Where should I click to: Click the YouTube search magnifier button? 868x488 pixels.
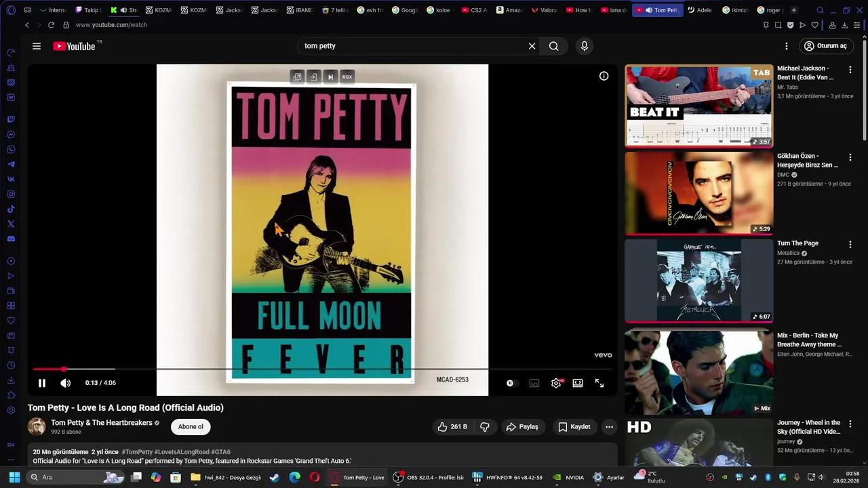coord(554,46)
